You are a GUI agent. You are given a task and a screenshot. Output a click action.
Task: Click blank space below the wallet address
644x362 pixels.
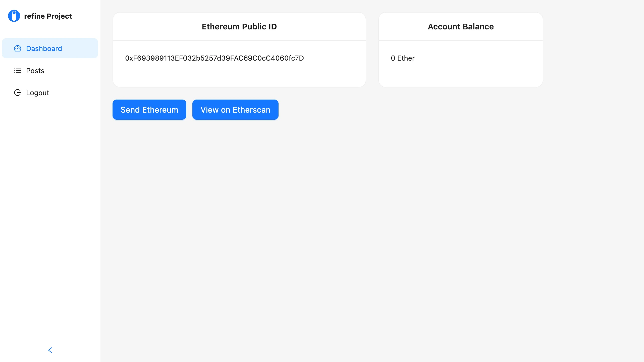[239, 75]
